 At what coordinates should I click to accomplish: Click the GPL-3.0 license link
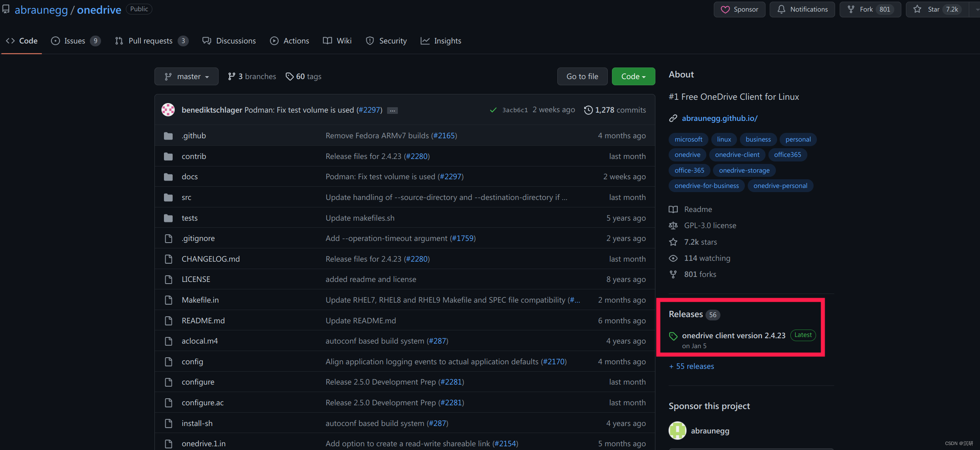click(710, 226)
